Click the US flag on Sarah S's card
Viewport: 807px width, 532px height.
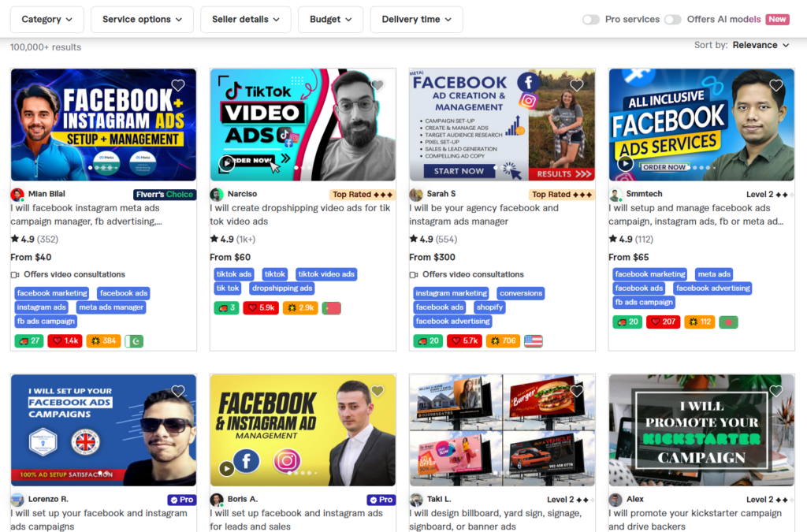point(534,340)
